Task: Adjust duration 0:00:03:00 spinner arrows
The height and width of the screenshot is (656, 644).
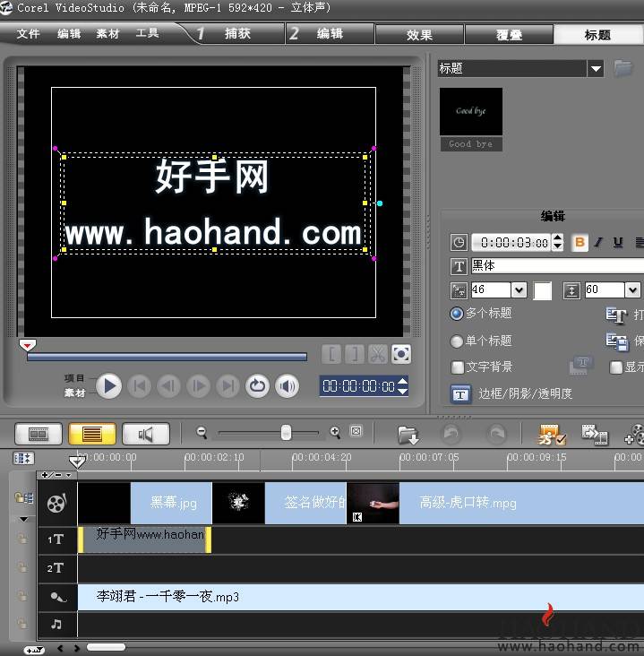Action: tap(557, 242)
